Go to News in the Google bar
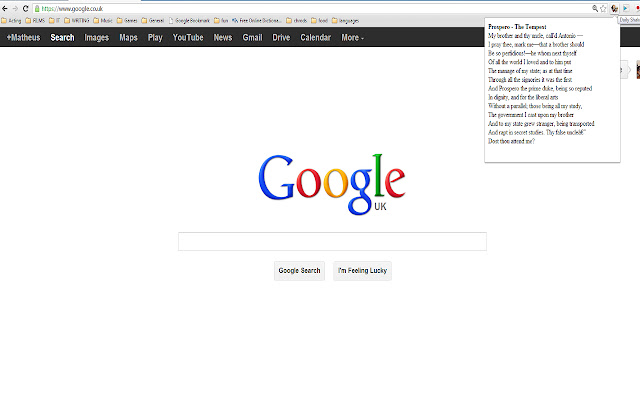The width and height of the screenshot is (640, 400). 223,38
